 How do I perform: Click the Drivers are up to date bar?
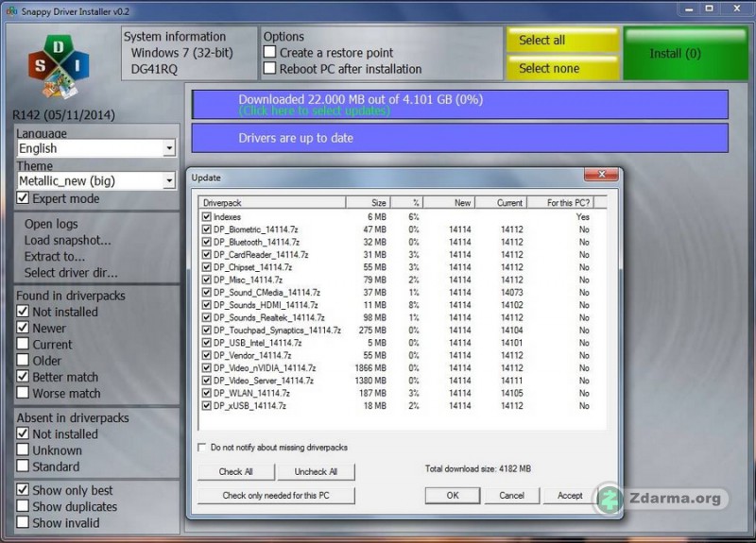[460, 138]
